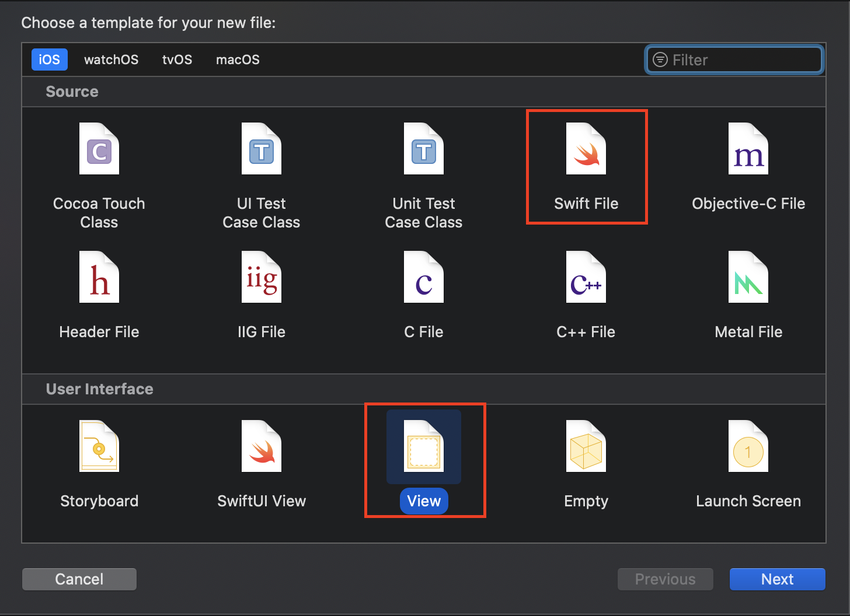850x616 pixels.
Task: Click the "C++ File" label text
Action: coord(586,332)
